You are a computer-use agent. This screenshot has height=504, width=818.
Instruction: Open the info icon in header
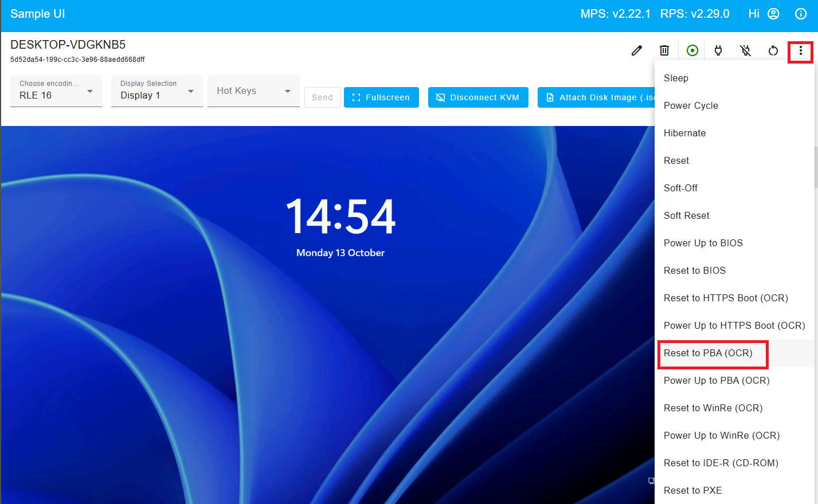click(801, 14)
